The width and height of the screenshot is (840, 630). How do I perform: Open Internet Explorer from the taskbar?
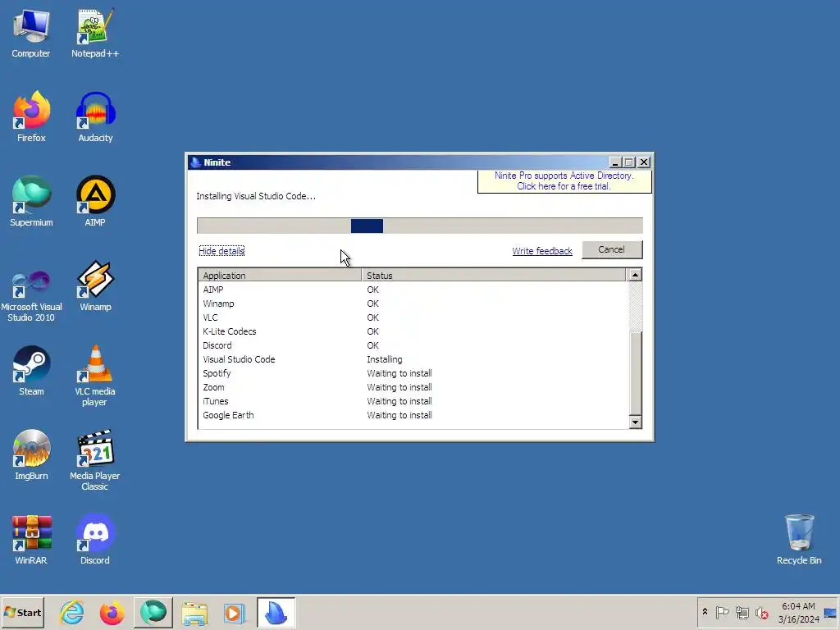[x=72, y=612]
